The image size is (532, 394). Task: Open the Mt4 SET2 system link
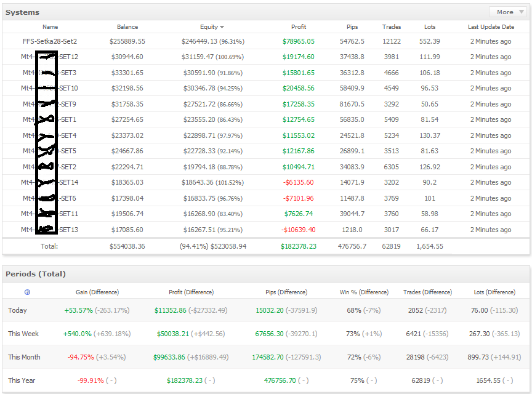coord(49,167)
